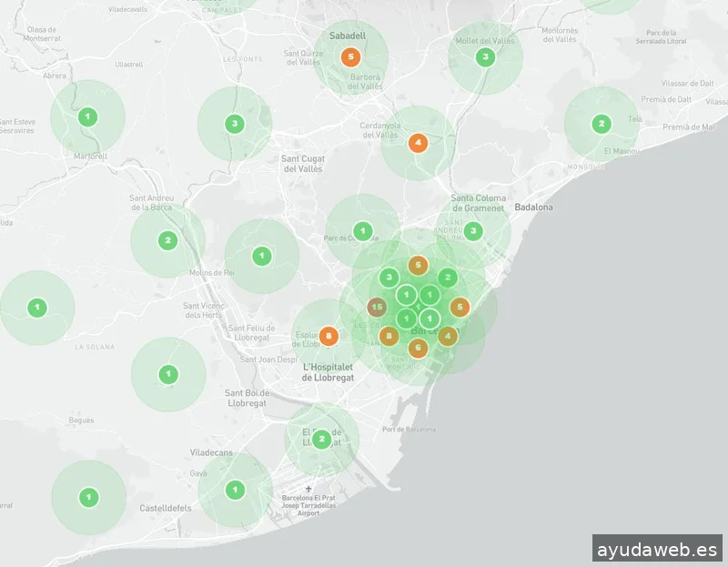Expand the orange 8 cluster at Esplugues
728x567 pixels.
tap(329, 336)
